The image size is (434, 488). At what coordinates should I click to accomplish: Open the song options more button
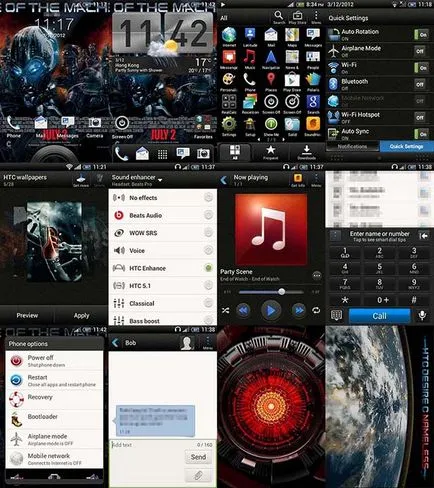click(317, 276)
